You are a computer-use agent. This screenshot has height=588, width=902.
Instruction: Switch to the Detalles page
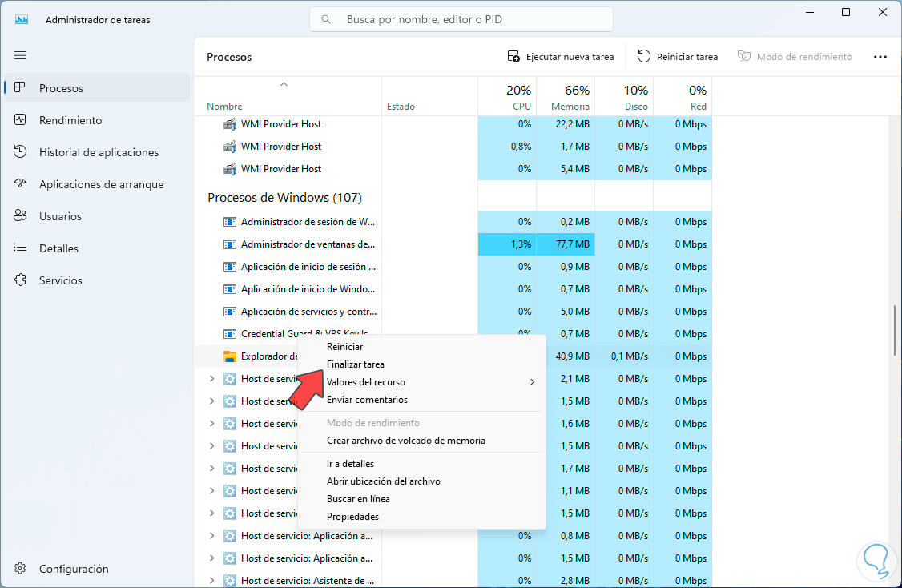pos(58,248)
